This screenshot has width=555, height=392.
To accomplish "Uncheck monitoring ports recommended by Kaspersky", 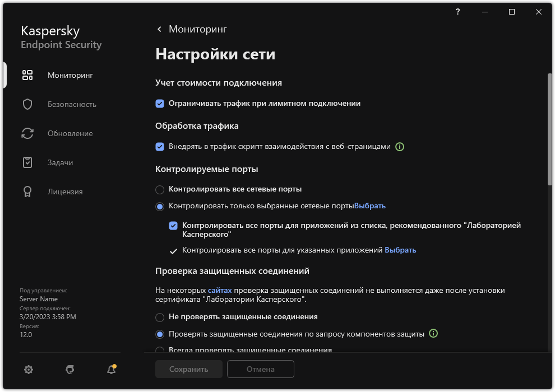I will (x=173, y=226).
